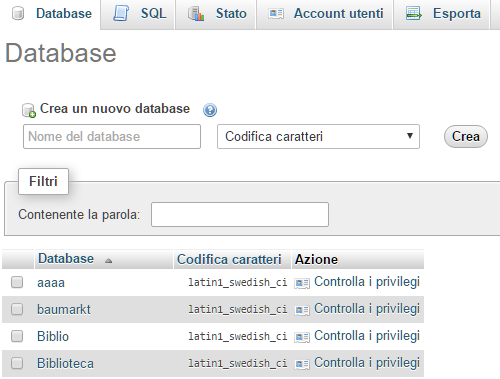The image size is (500, 379).
Task: Select the checkbox for database Biblio
Action: point(17,336)
